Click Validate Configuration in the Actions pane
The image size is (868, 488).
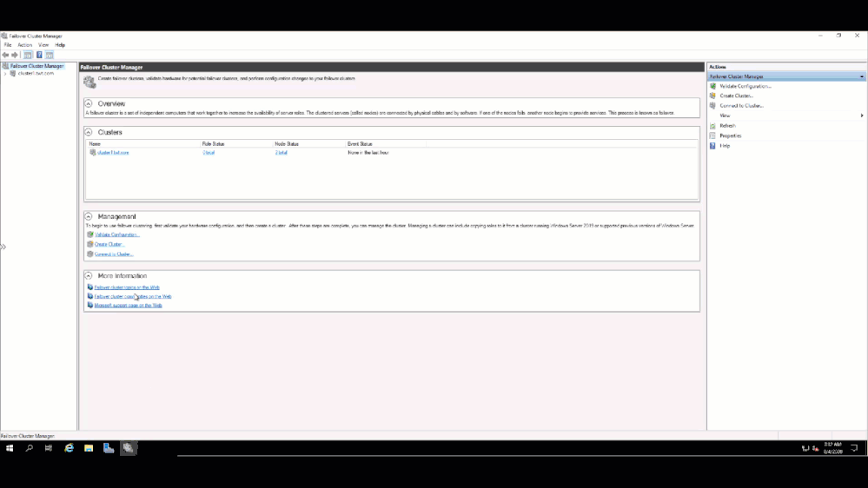click(x=745, y=86)
